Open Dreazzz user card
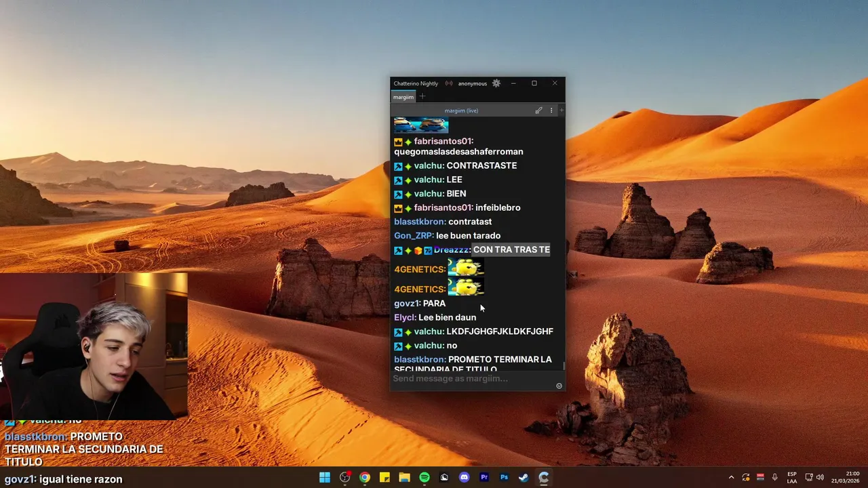This screenshot has height=488, width=868. click(x=452, y=250)
